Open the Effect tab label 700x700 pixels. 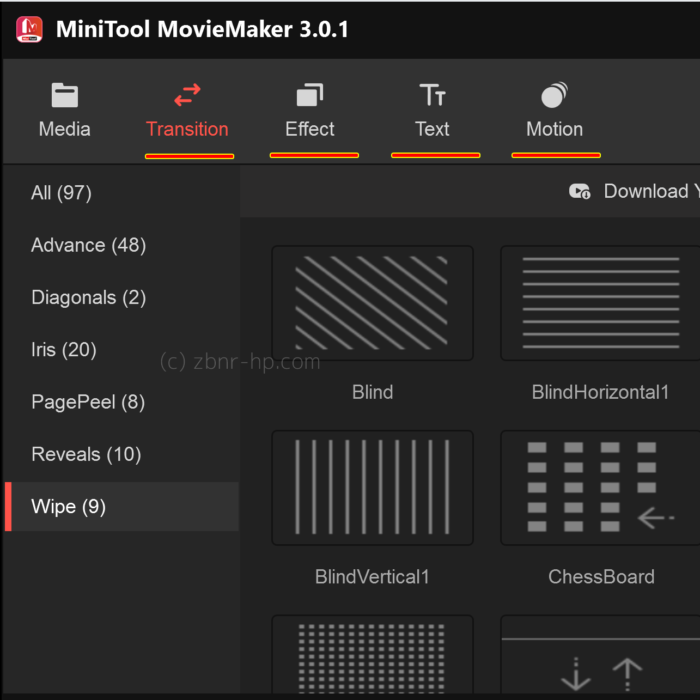(310, 129)
